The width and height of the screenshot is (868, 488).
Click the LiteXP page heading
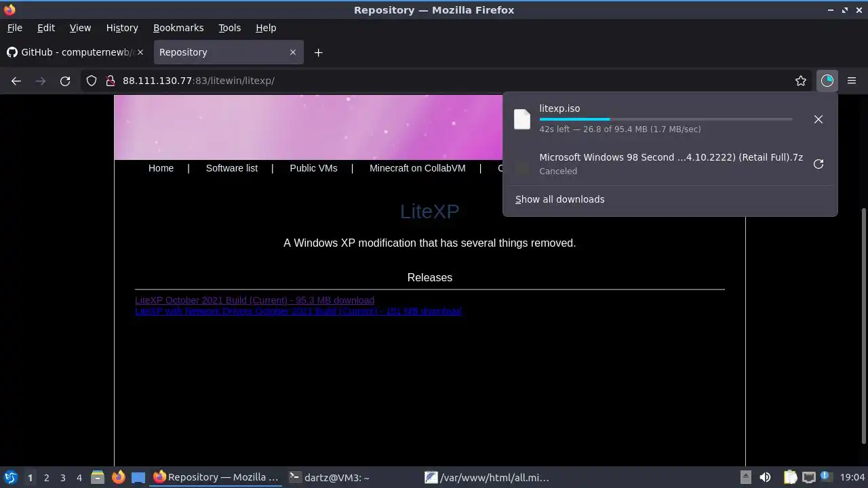[430, 211]
